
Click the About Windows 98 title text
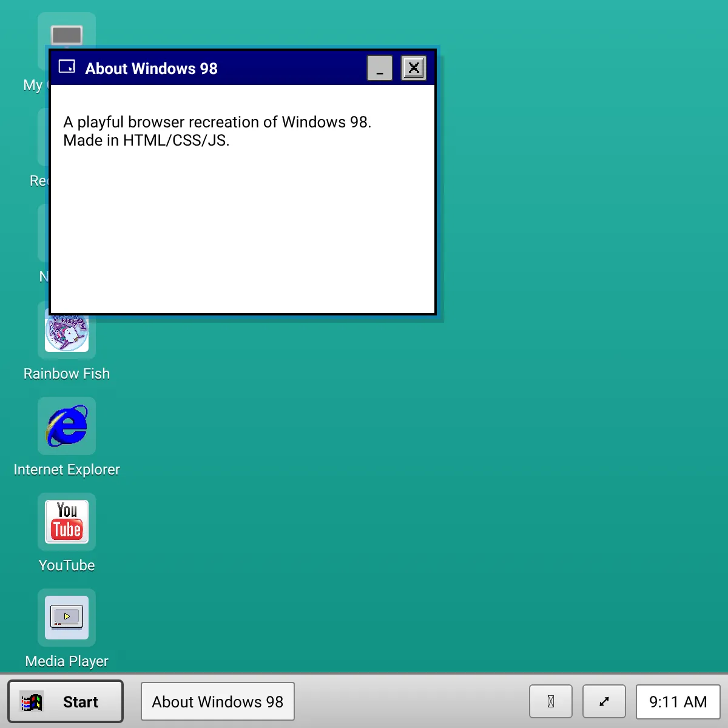(151, 69)
